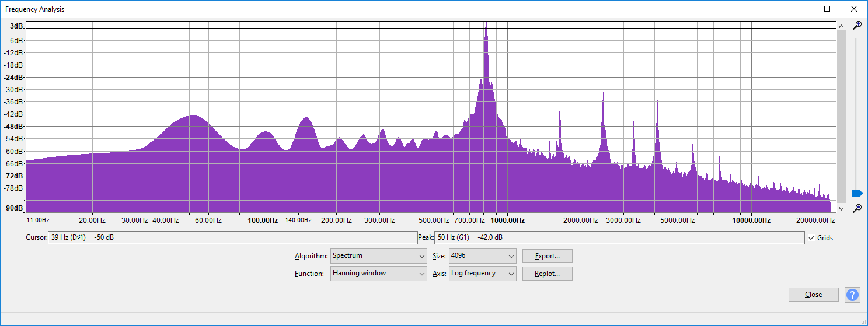Open the blue help question-mark icon

[853, 295]
